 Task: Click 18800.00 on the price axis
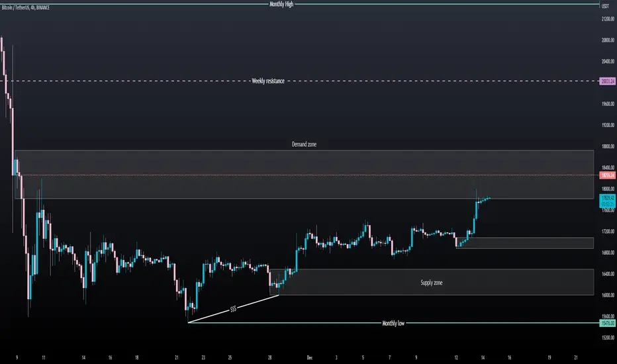[608, 146]
